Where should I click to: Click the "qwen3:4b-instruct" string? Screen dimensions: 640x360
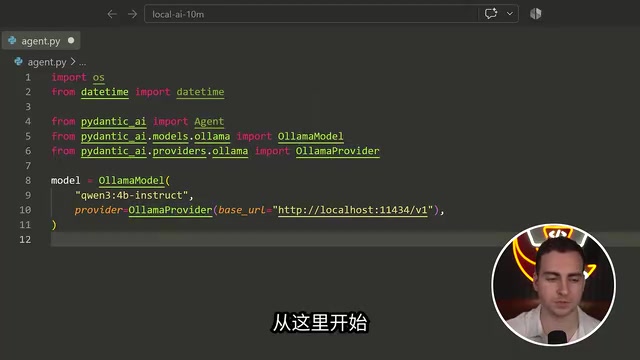131,195
